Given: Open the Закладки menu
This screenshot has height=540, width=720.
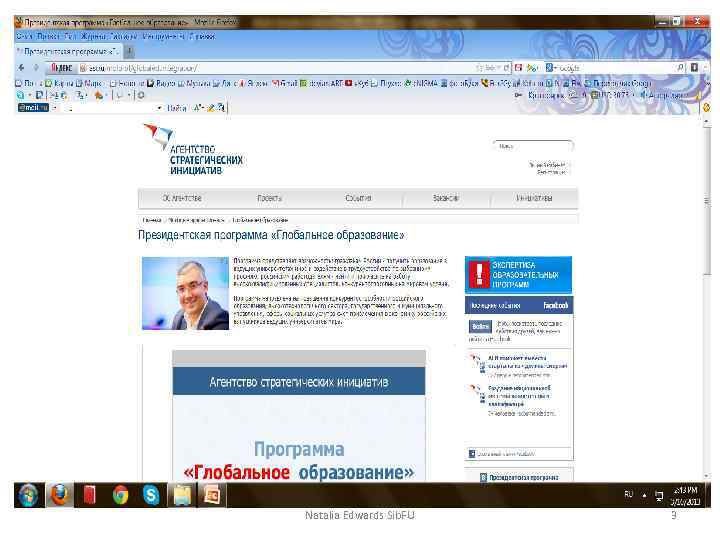Looking at the screenshot, I should coord(123,36).
